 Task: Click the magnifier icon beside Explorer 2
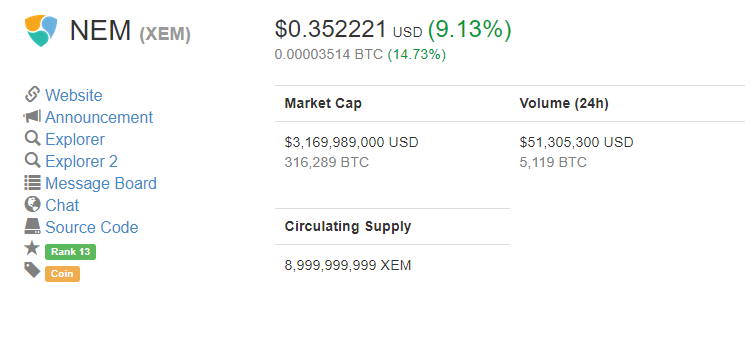coord(32,160)
